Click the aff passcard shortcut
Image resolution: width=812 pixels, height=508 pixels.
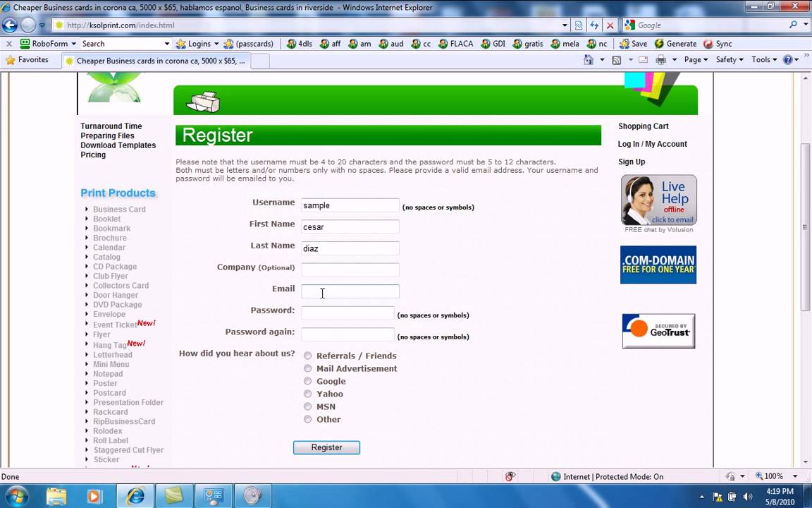331,44
